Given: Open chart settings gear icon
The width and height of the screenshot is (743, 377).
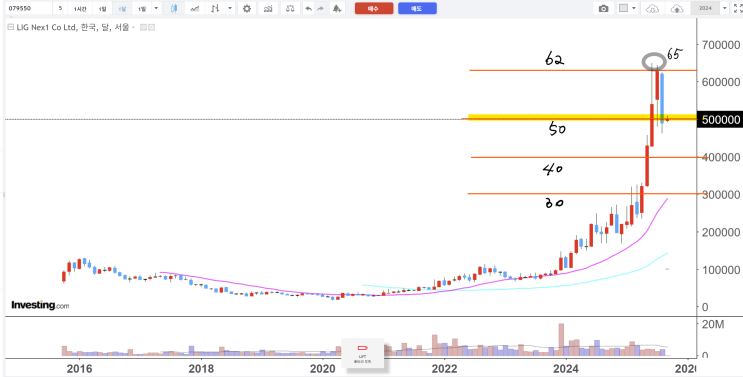Looking at the screenshot, I should click(x=246, y=9).
